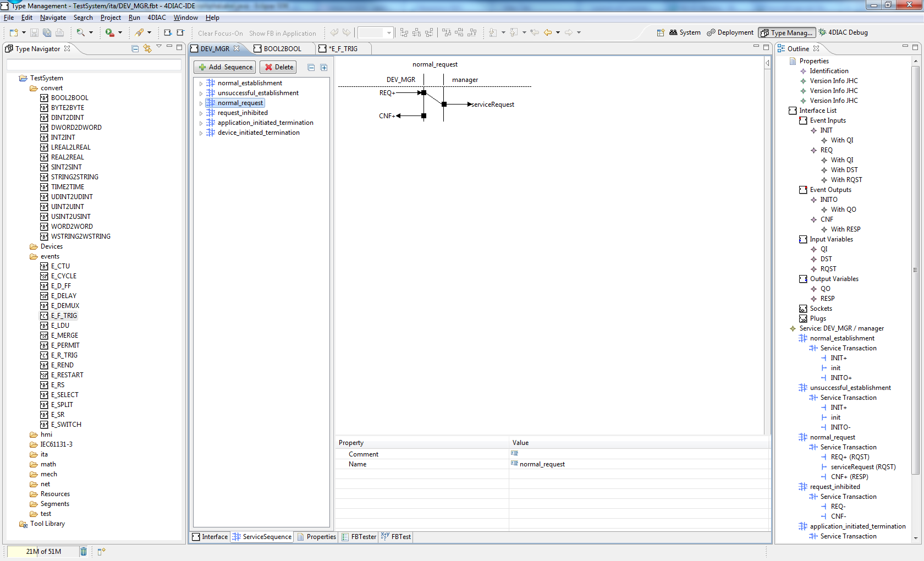The width and height of the screenshot is (924, 561).
Task: Expand device_initiated_termination sequence
Action: pos(201,133)
